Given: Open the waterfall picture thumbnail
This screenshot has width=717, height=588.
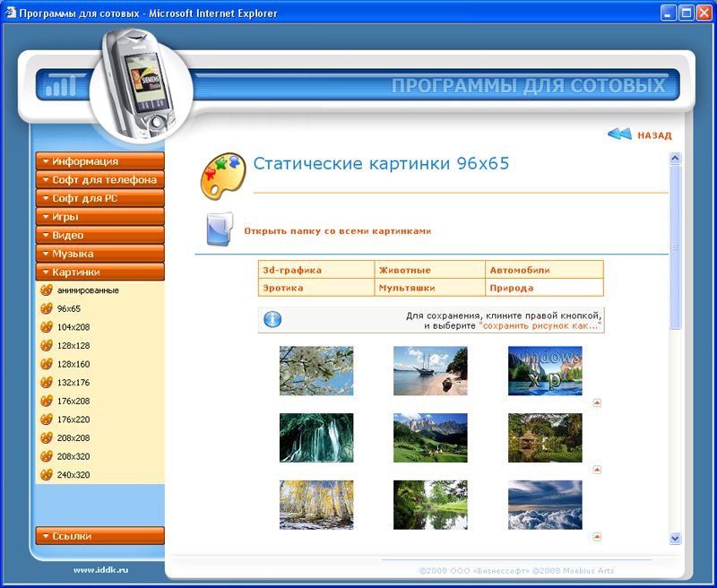Looking at the screenshot, I should (x=316, y=437).
